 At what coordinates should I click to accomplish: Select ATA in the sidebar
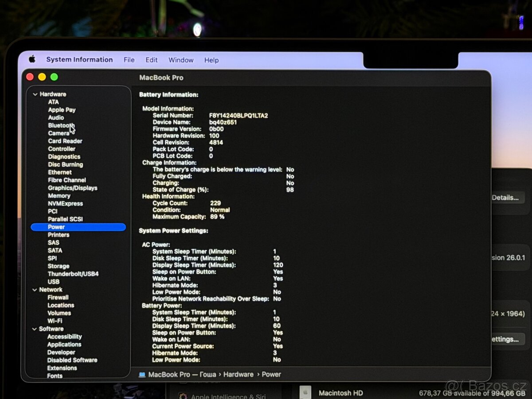point(53,102)
